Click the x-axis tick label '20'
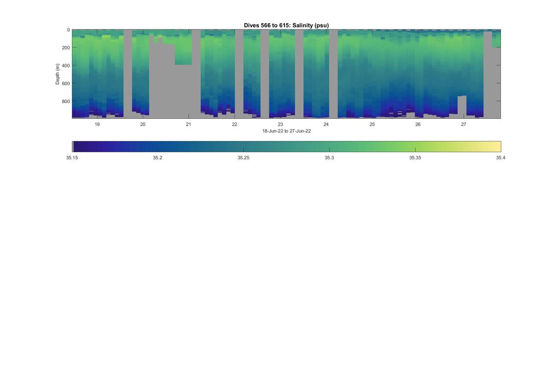 [143, 124]
